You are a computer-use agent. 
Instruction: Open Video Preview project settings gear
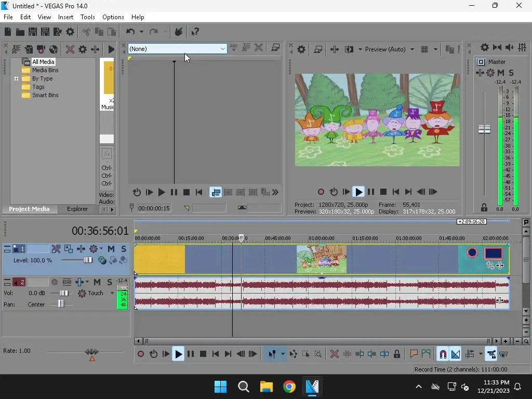click(x=301, y=49)
